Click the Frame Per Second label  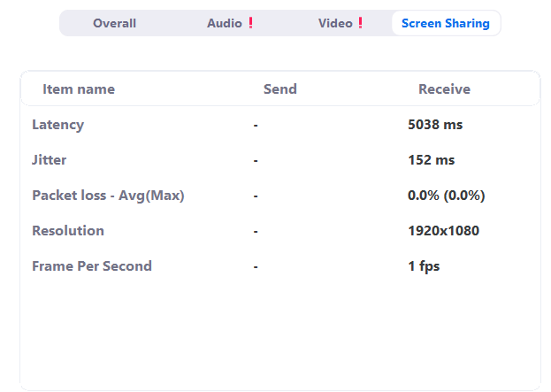pos(92,266)
